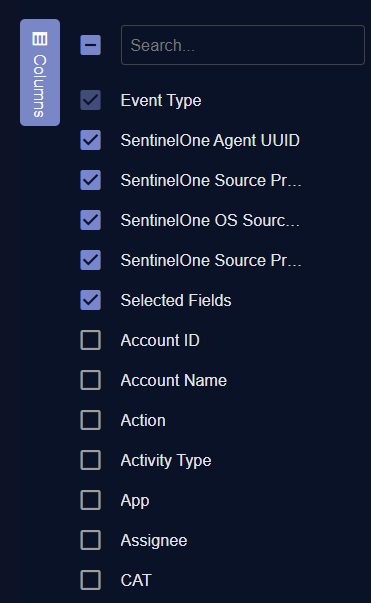Uncheck the SentinelOne OS Sourc... column
Viewport: 371px width, 603px height.
(91, 220)
